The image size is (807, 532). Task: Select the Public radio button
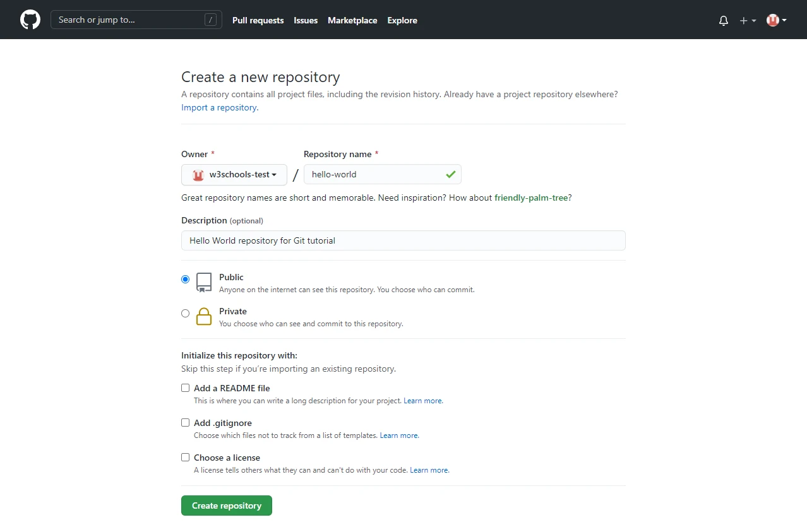coord(185,279)
